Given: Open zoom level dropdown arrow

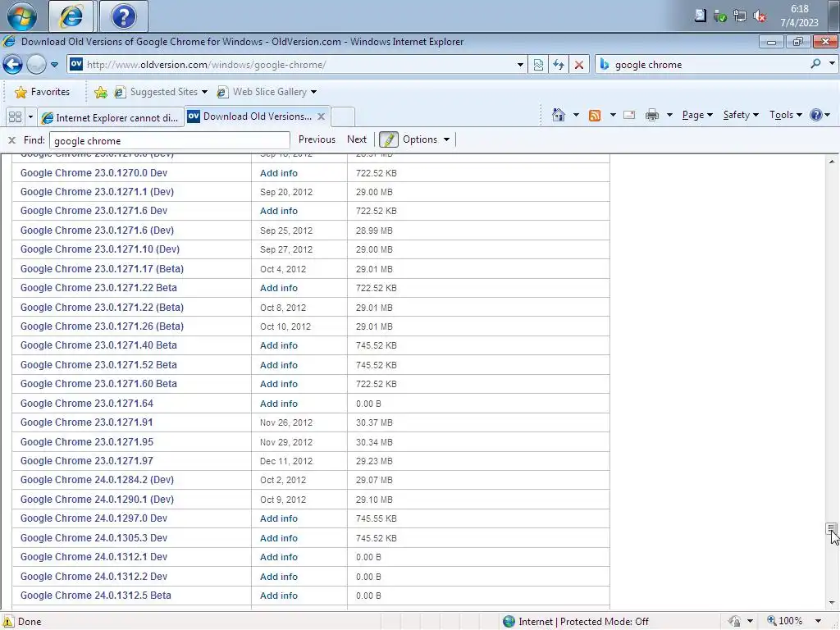Looking at the screenshot, I should 818,622.
